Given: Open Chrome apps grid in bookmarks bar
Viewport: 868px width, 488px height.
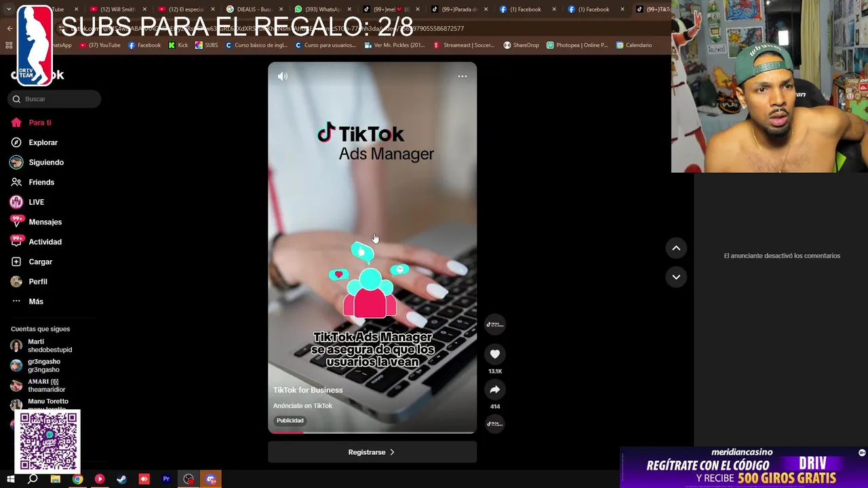Looking at the screenshot, I should click(x=9, y=45).
